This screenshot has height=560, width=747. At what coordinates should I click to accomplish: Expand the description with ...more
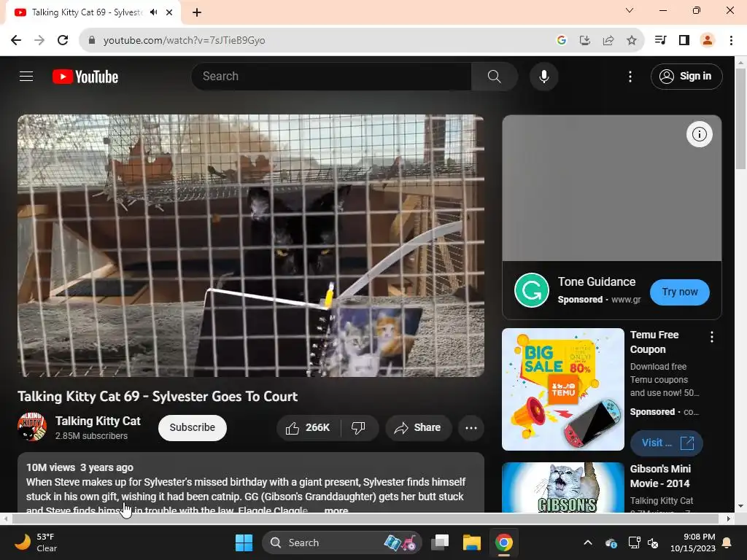point(336,510)
